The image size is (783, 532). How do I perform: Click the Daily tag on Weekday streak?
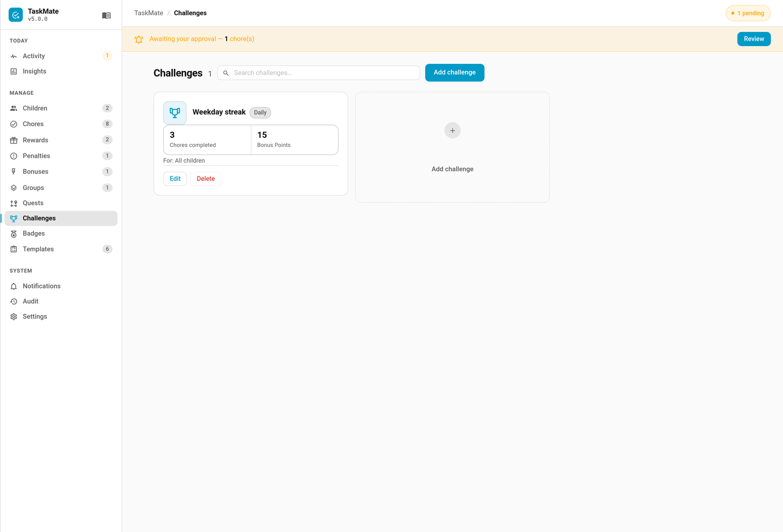260,112
